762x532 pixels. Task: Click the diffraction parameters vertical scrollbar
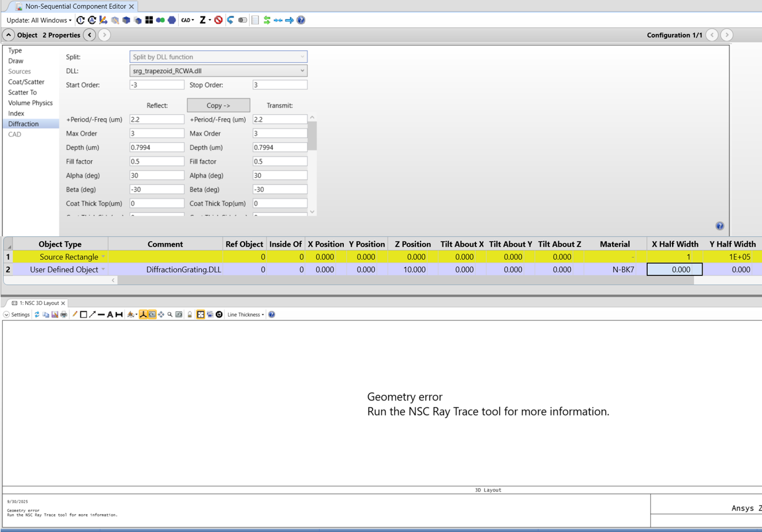tap(312, 135)
